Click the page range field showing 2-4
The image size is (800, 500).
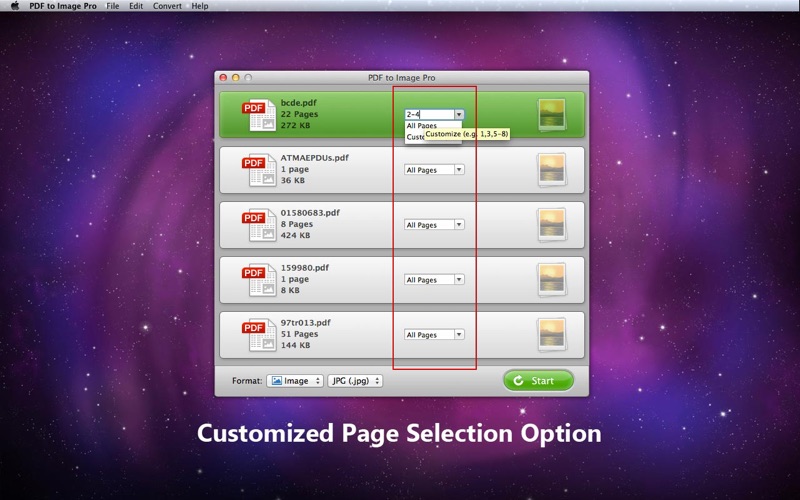[x=428, y=115]
